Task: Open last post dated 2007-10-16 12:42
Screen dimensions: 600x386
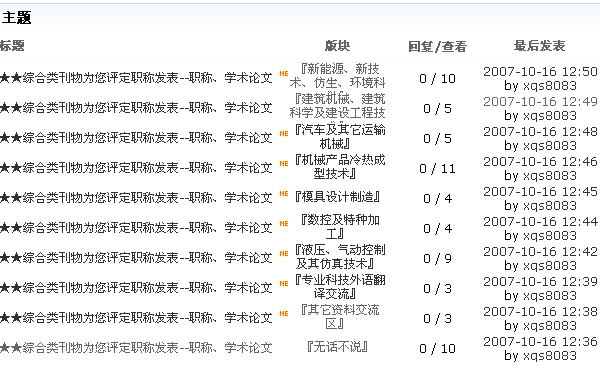Action: [x=540, y=251]
